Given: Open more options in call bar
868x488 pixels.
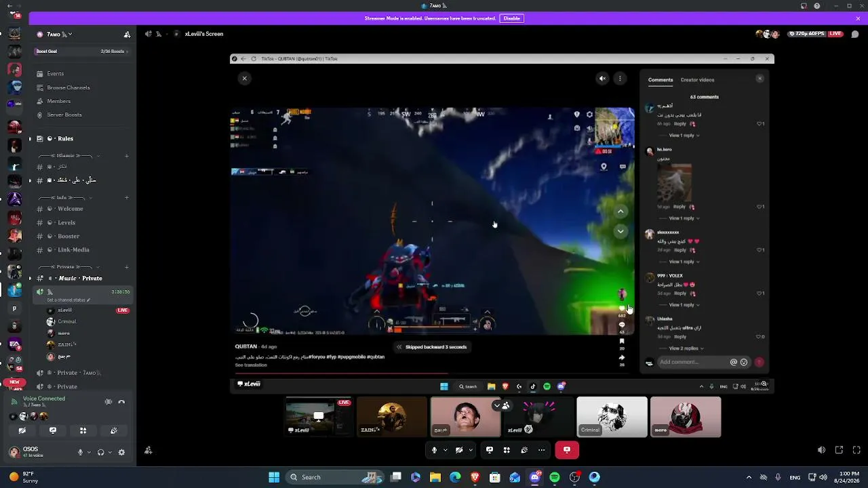Looking at the screenshot, I should [541, 450].
